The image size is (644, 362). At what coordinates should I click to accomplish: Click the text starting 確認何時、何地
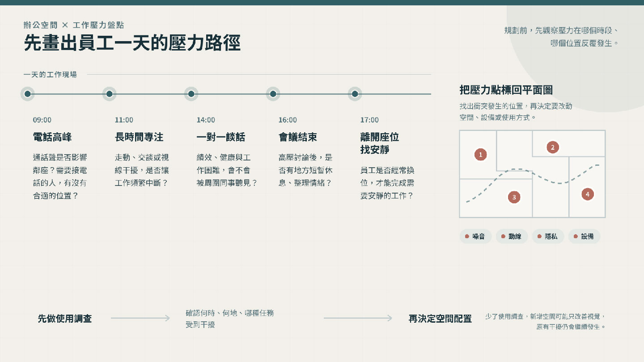[230, 319]
